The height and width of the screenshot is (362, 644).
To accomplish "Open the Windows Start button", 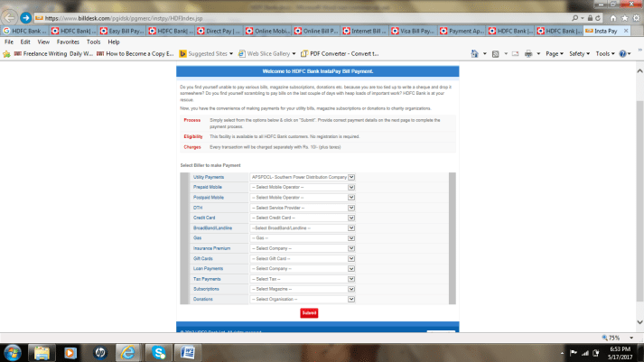I will 13,353.
